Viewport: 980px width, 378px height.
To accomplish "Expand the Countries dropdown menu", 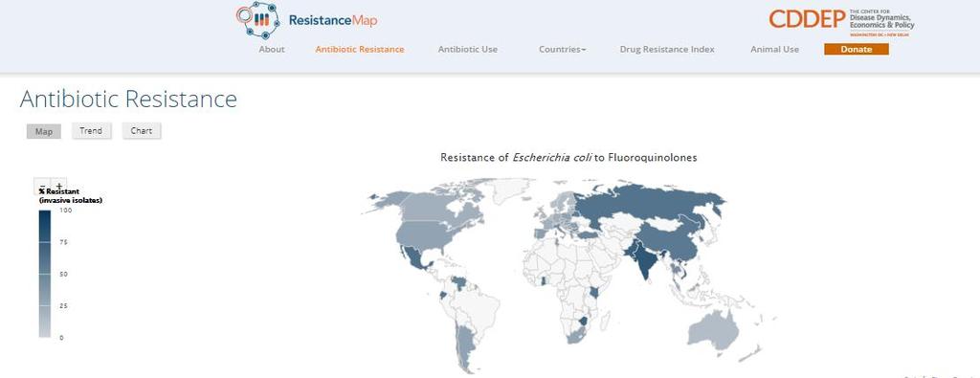I will point(563,50).
